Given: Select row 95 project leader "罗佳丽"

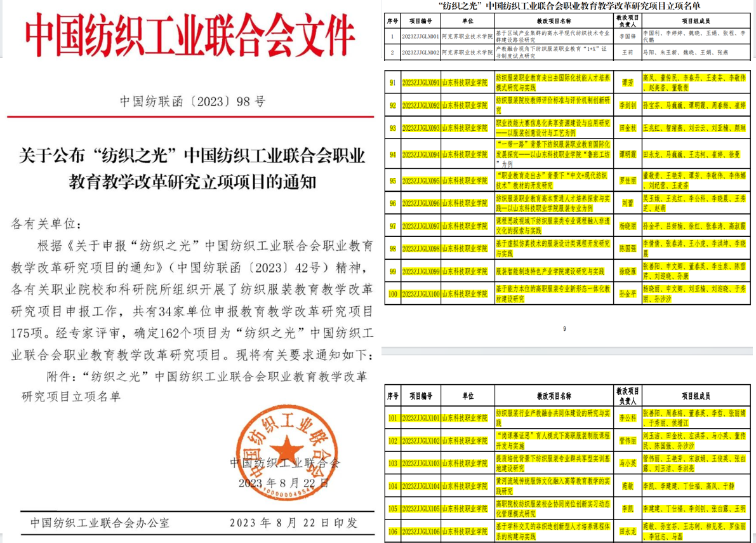Looking at the screenshot, I should [x=627, y=181].
